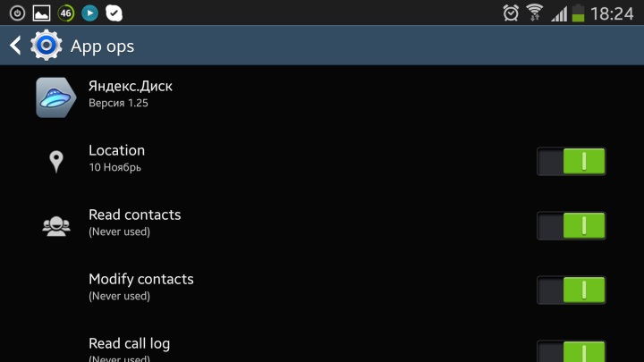644x362 pixels.
Task: Select the Read contacts label
Action: coord(134,215)
